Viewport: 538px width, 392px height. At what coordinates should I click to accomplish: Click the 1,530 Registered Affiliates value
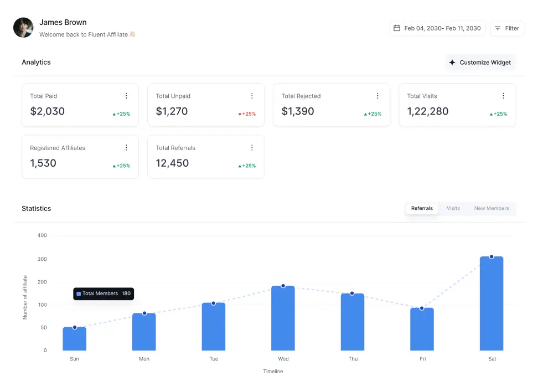point(43,163)
